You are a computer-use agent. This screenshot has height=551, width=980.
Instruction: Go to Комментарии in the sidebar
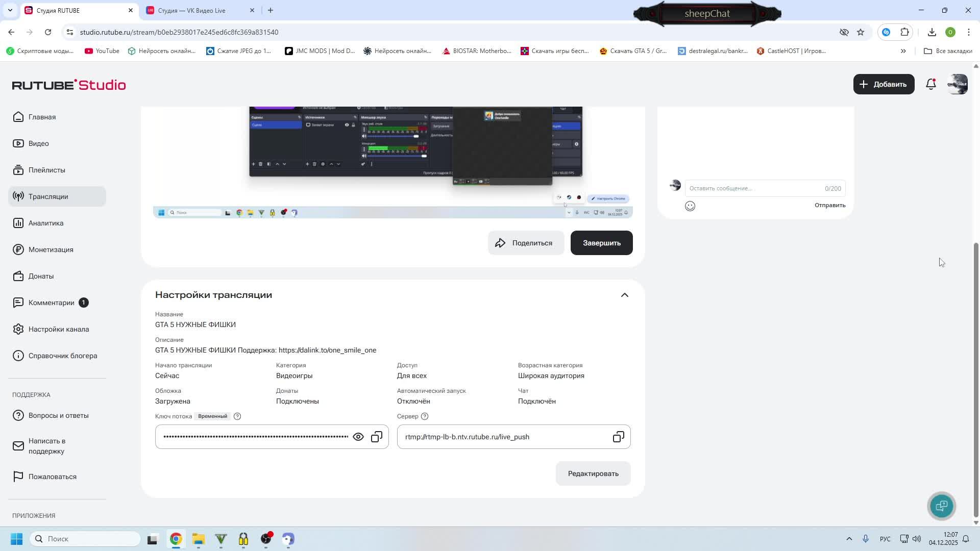(51, 303)
